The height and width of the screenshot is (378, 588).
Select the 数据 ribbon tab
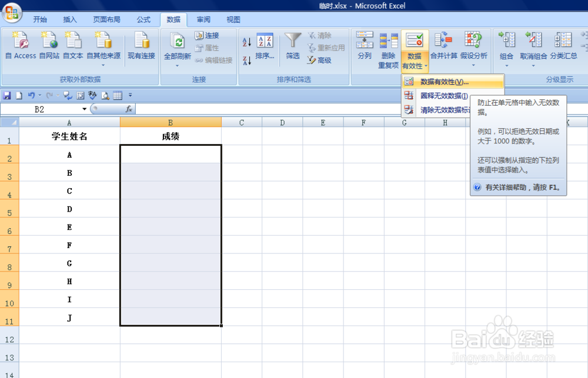point(173,19)
